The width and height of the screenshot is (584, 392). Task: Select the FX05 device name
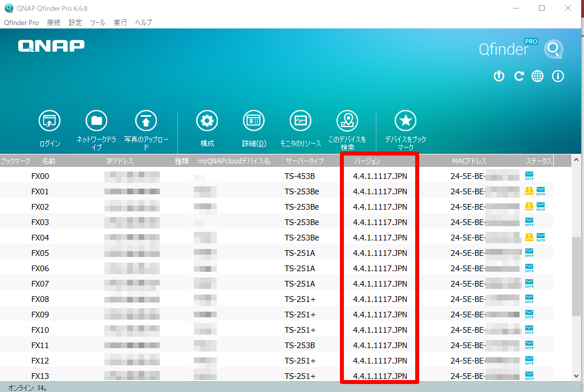tap(40, 253)
